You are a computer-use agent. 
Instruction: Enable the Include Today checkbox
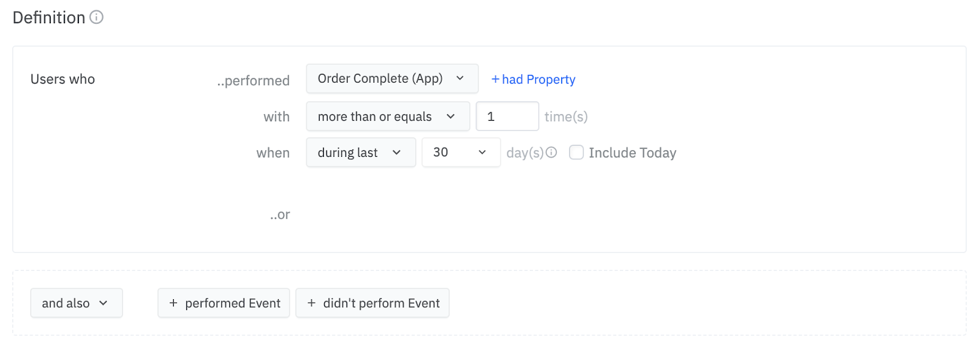coord(576,153)
